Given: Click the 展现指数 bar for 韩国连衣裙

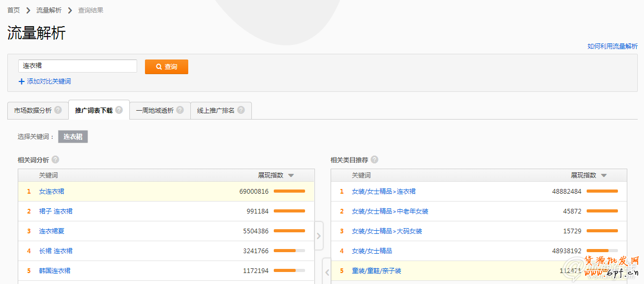Looking at the screenshot, I should click(289, 271).
